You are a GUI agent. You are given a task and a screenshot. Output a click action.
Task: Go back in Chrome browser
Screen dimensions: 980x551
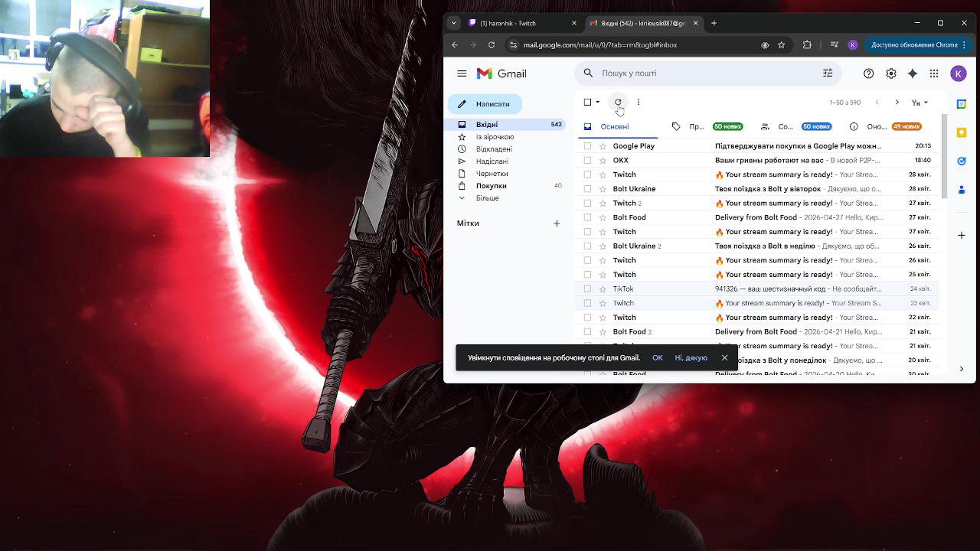click(x=455, y=45)
